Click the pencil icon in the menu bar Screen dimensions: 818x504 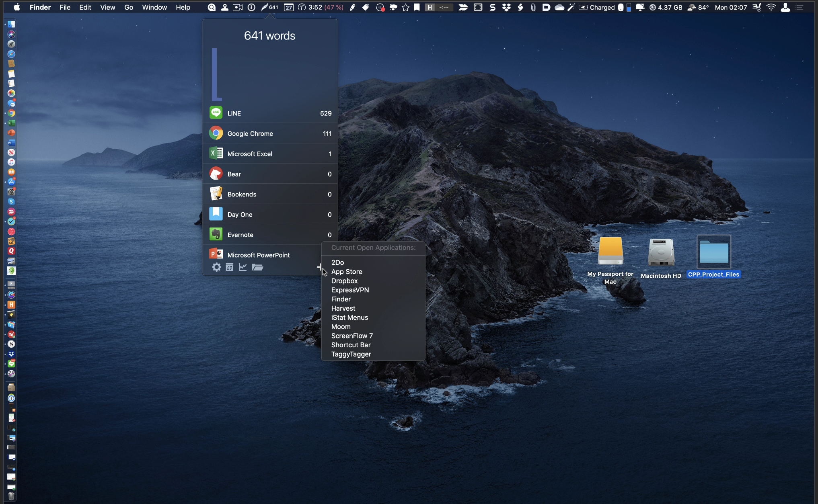tap(353, 7)
